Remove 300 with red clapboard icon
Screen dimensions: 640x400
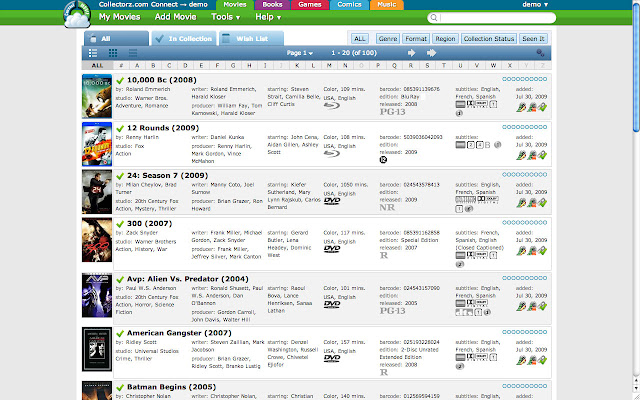(532, 251)
